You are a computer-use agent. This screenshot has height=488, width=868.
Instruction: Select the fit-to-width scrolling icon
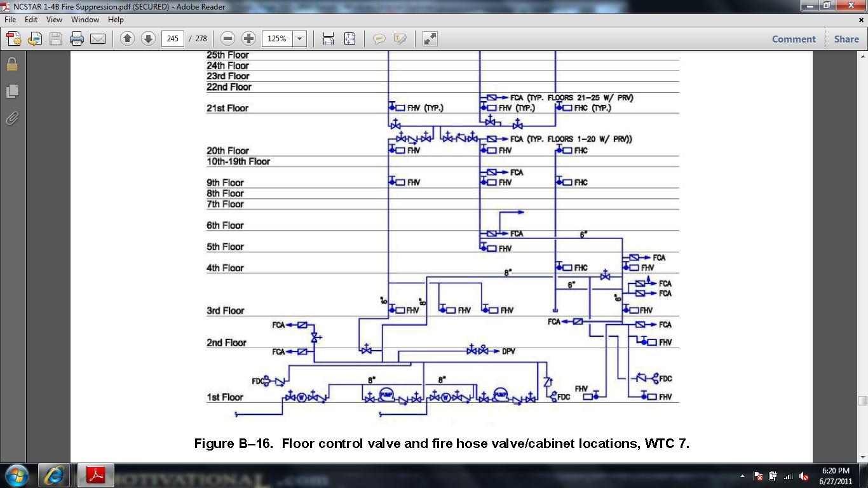coord(329,39)
